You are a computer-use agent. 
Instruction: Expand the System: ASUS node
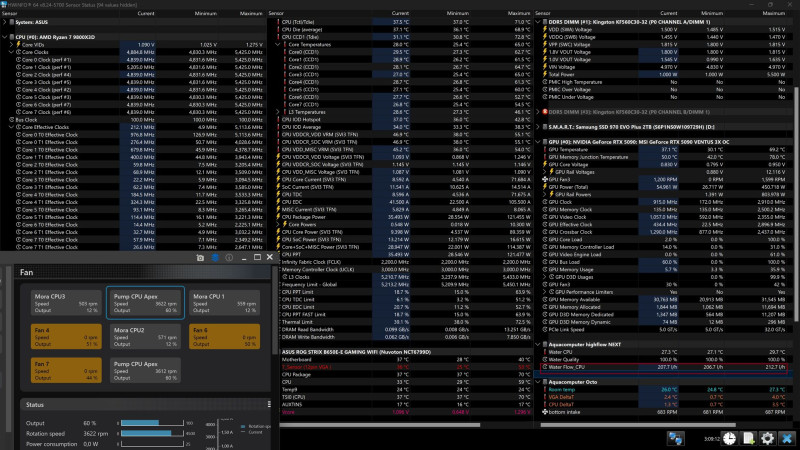click(5, 22)
